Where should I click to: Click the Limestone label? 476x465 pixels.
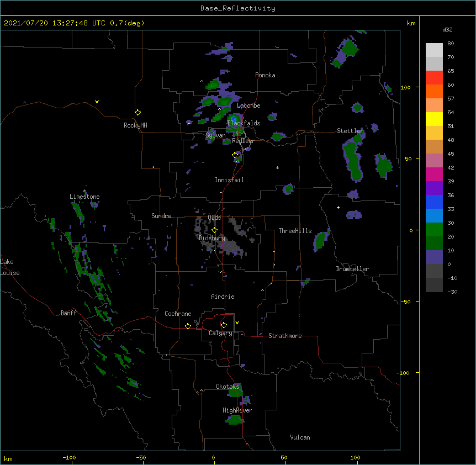(x=84, y=197)
